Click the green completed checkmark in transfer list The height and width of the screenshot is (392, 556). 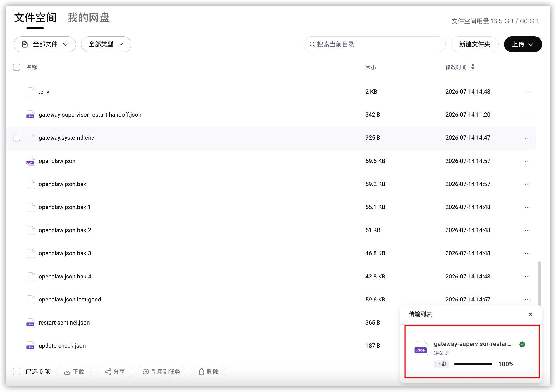[x=522, y=345]
